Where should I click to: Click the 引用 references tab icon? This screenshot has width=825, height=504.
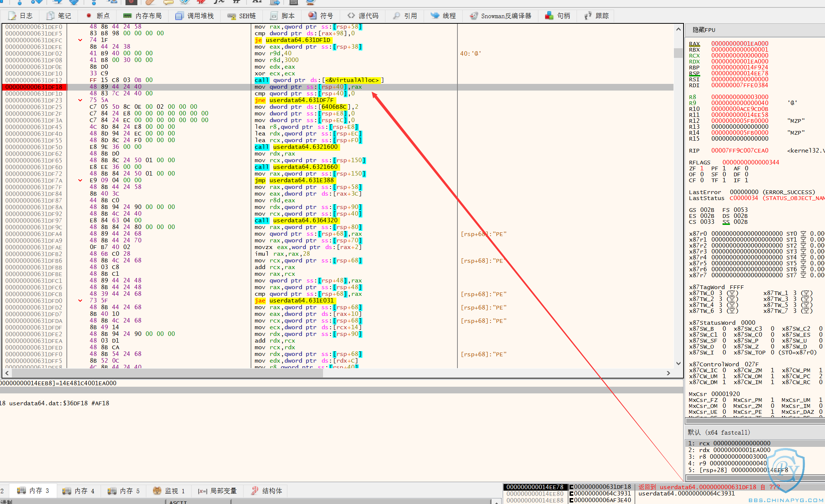(397, 16)
